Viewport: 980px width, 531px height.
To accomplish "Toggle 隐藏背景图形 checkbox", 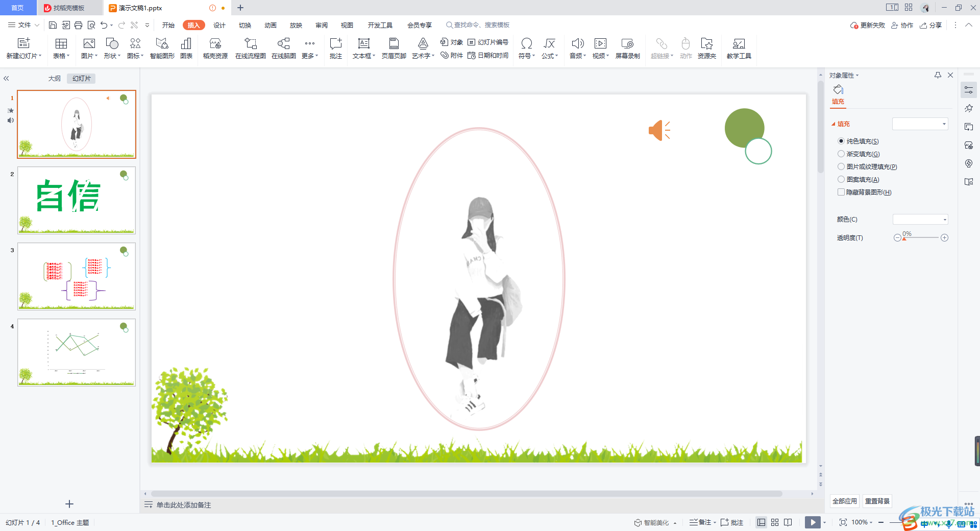I will 841,192.
